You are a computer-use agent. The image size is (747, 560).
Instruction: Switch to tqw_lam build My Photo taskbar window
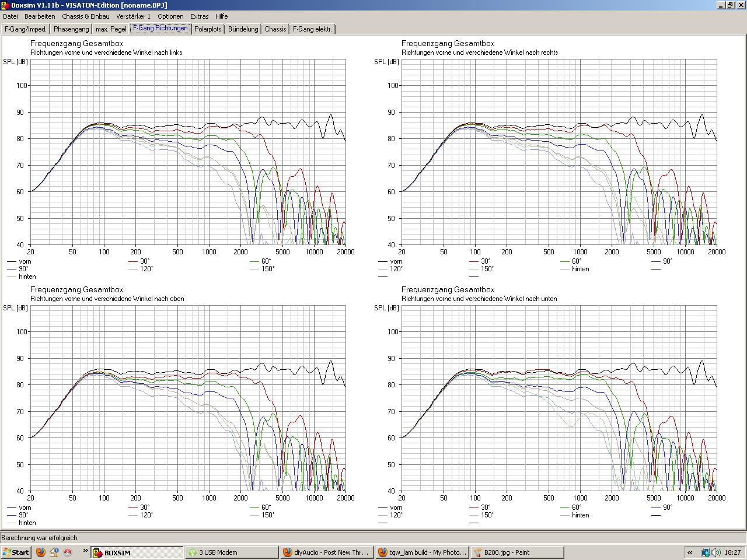[x=423, y=552]
